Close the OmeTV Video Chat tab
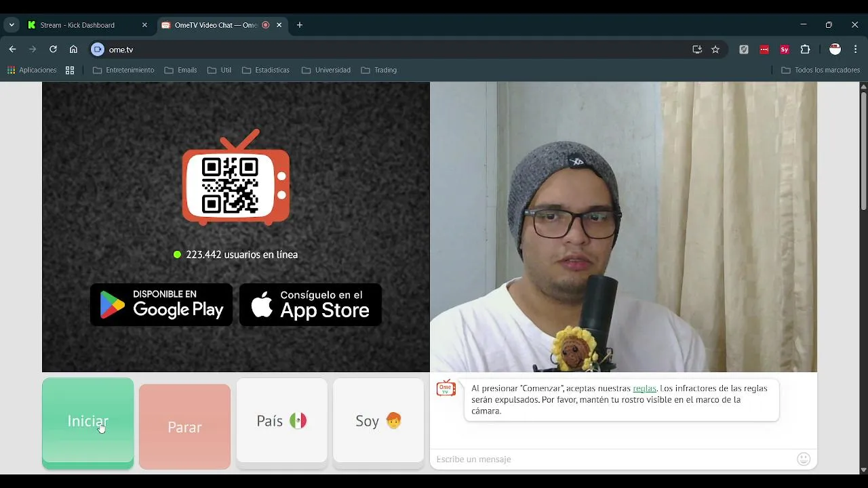Image resolution: width=868 pixels, height=488 pixels. pyautogui.click(x=279, y=25)
